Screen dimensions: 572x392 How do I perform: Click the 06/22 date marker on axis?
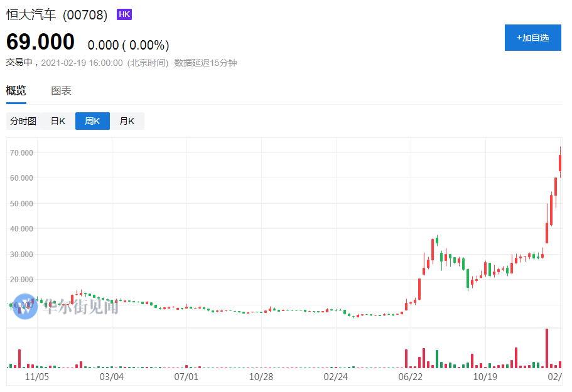coord(411,377)
